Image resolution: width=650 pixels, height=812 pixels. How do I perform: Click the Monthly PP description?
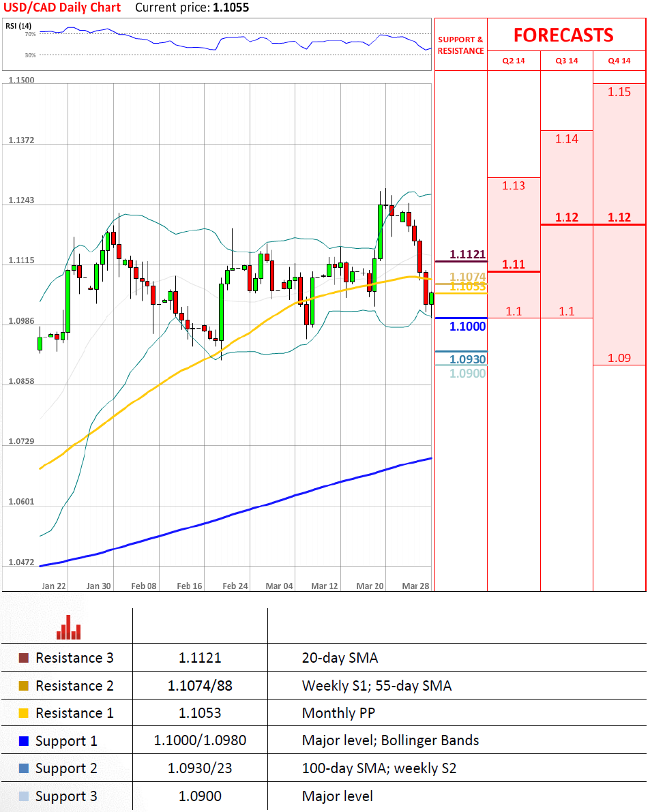pos(338,713)
